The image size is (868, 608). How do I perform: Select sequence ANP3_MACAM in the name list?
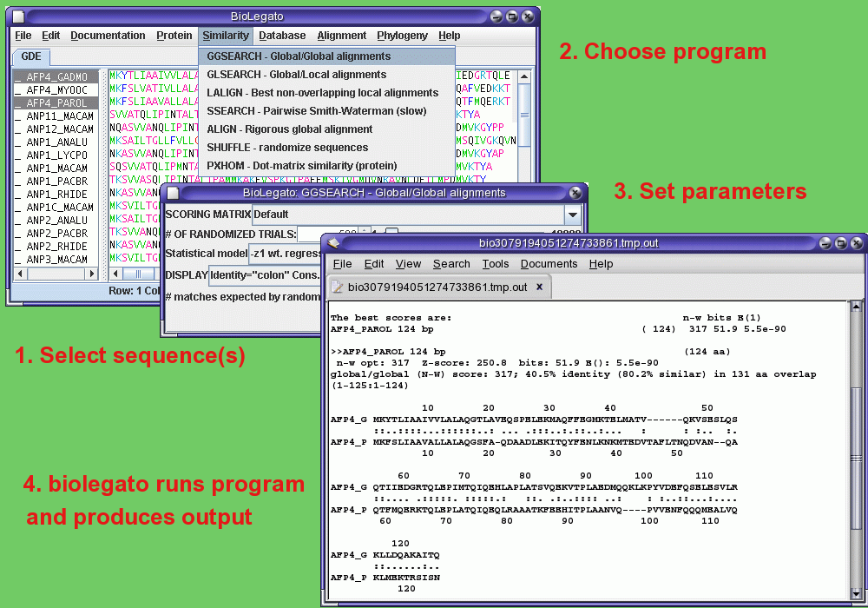pos(56,259)
